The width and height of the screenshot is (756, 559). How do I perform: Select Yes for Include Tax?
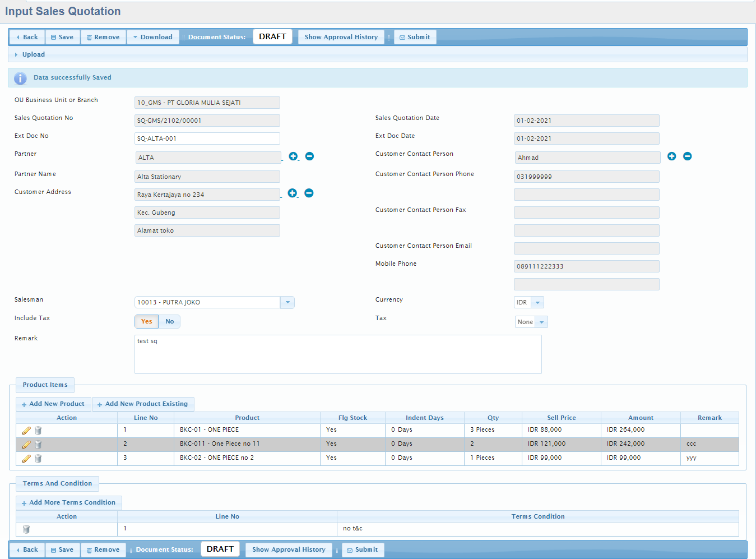pyautogui.click(x=147, y=321)
